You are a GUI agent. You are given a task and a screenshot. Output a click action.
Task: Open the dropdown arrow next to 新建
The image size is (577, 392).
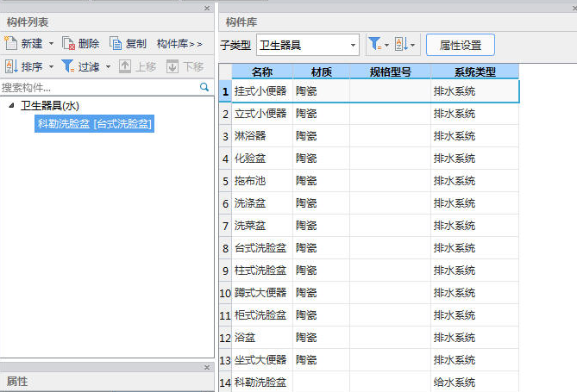point(51,43)
